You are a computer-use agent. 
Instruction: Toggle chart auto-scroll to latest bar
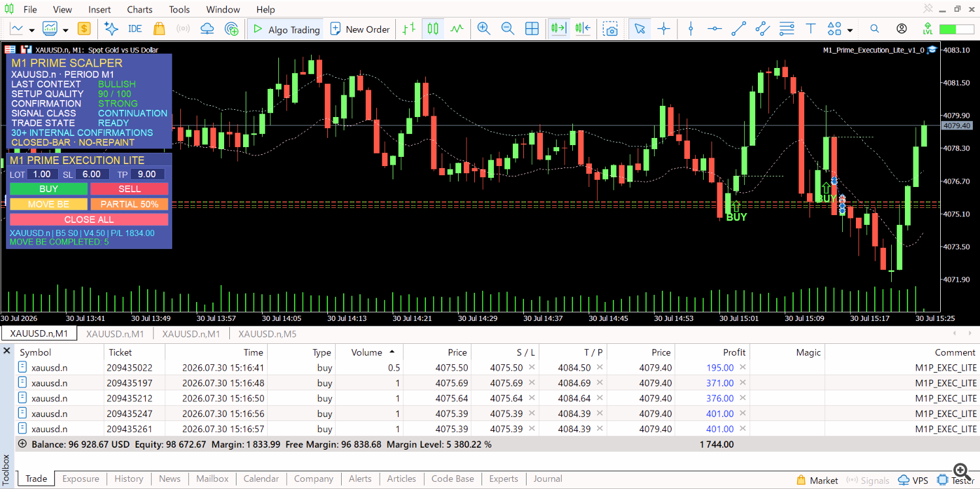point(559,29)
